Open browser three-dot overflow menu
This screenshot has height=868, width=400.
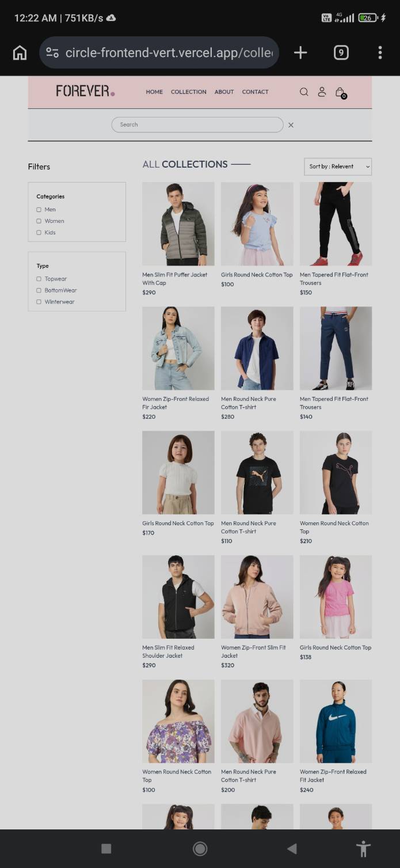(x=380, y=53)
